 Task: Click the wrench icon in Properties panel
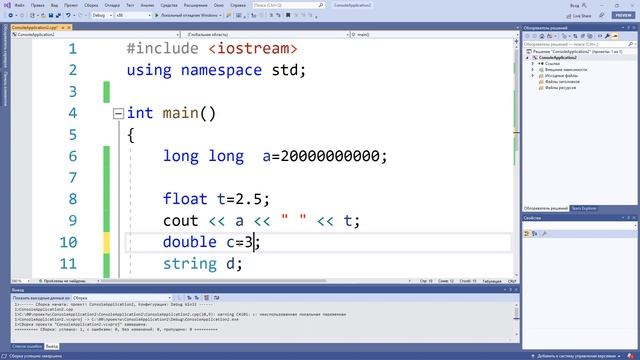[544, 234]
